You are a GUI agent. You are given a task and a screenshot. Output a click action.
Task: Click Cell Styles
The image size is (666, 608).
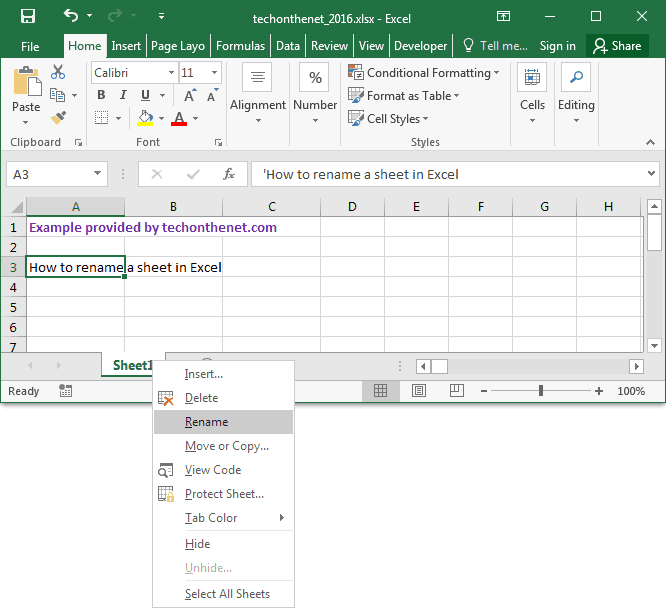388,119
